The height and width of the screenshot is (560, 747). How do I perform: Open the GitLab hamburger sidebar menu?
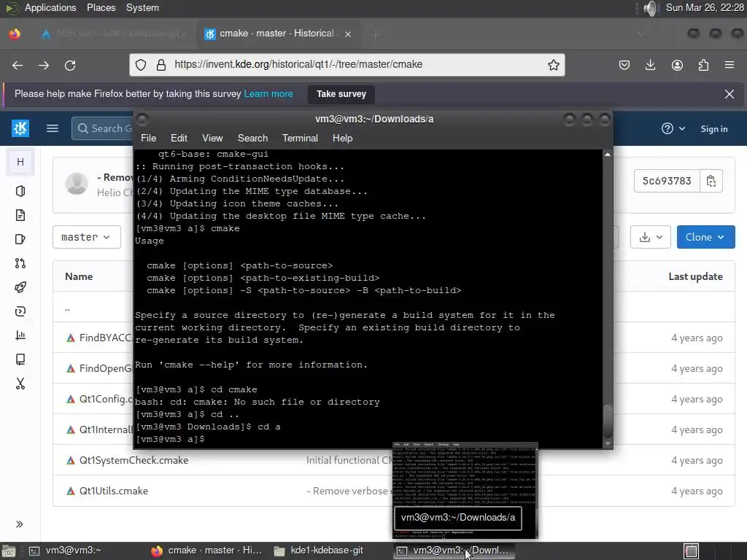(53, 128)
